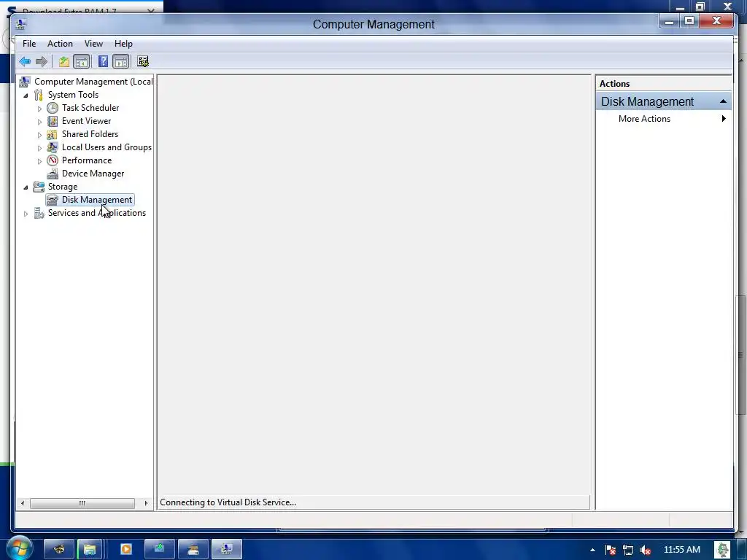
Task: Open the File Explorer taskbar icon
Action: [x=90, y=550]
